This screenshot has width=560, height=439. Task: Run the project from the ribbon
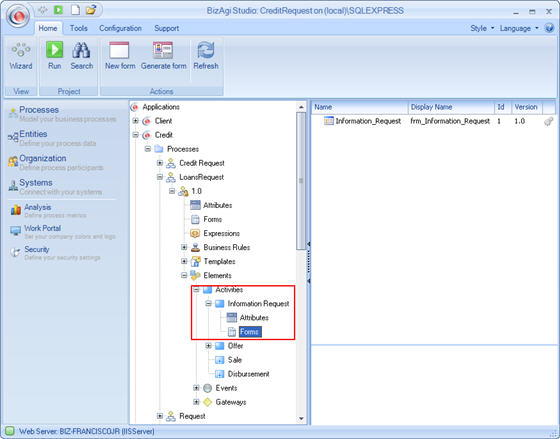point(55,55)
